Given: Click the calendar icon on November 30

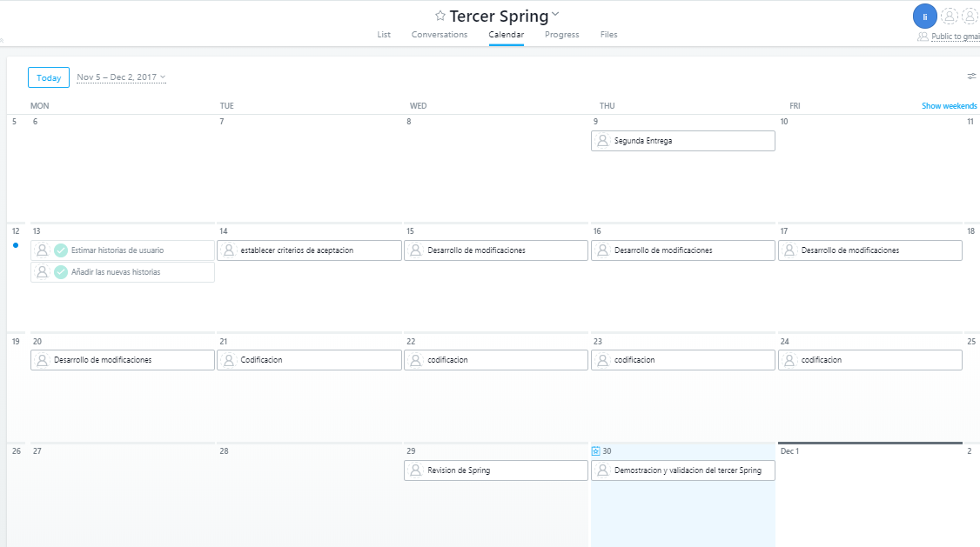Looking at the screenshot, I should [x=595, y=450].
